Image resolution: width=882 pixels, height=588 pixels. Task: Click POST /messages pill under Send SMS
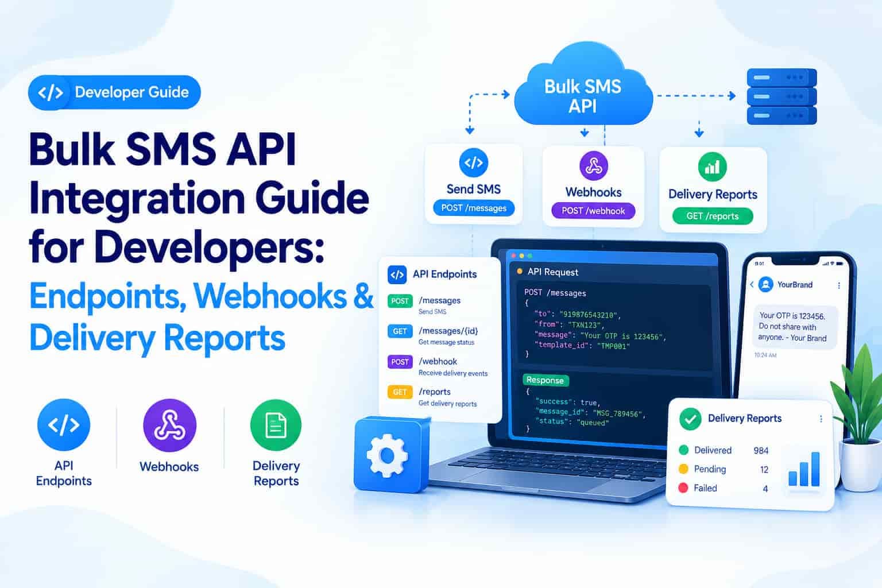click(x=474, y=208)
